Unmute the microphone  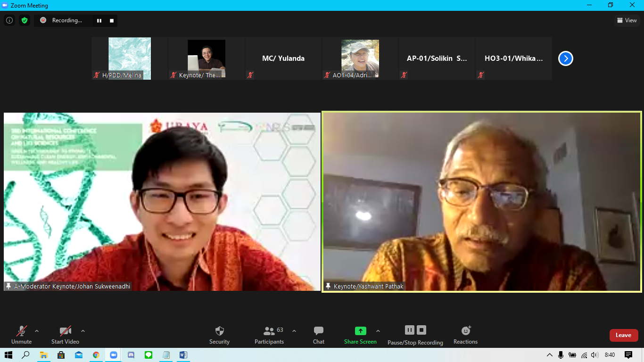22,331
